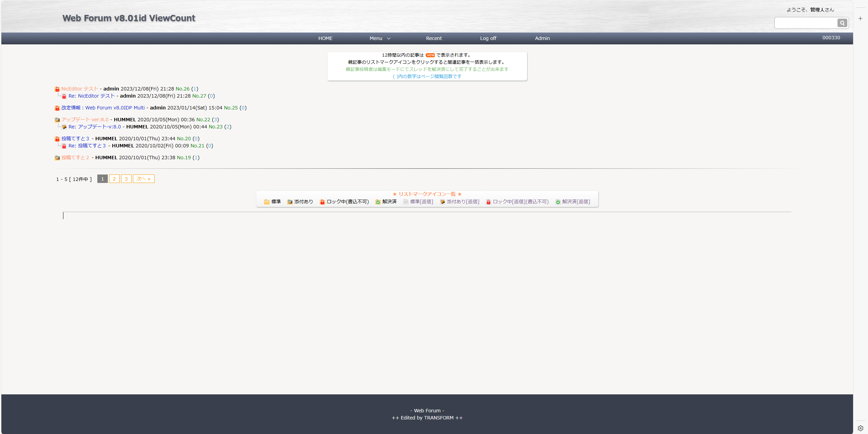The height and width of the screenshot is (434, 868).
Task: Go to pagination page 2
Action: [x=114, y=179]
